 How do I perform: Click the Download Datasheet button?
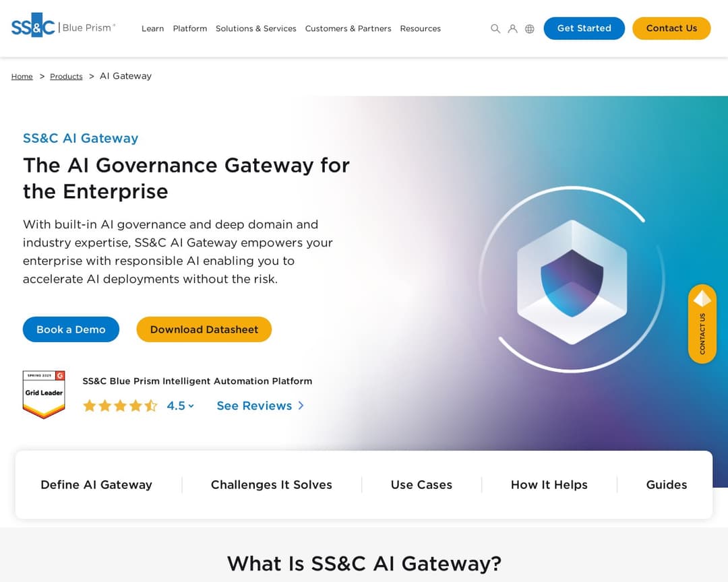click(x=204, y=329)
